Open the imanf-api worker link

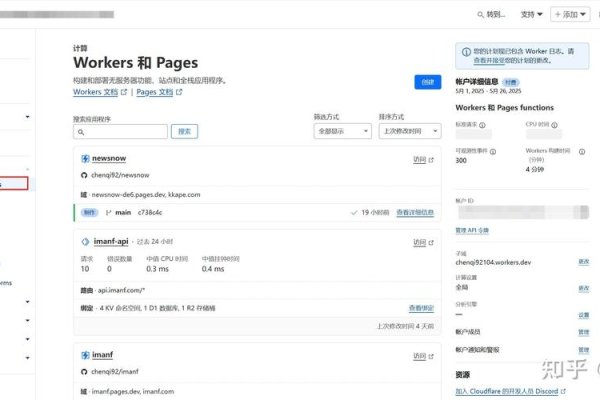(x=111, y=242)
